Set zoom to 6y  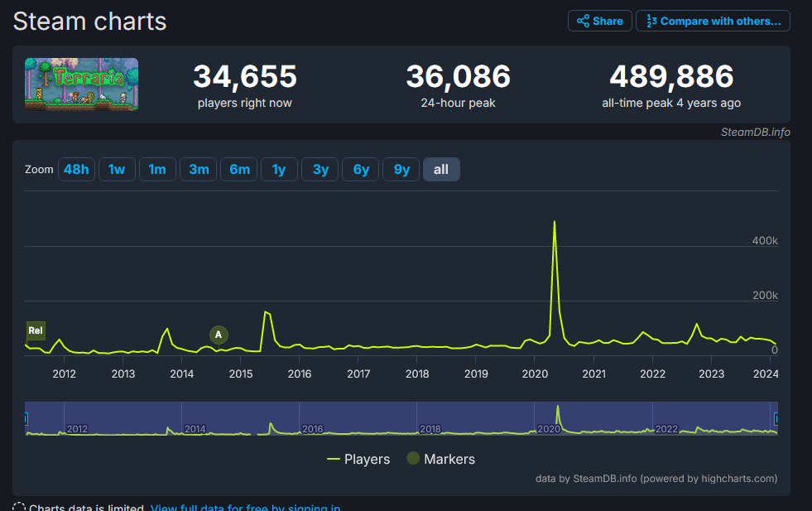point(360,170)
